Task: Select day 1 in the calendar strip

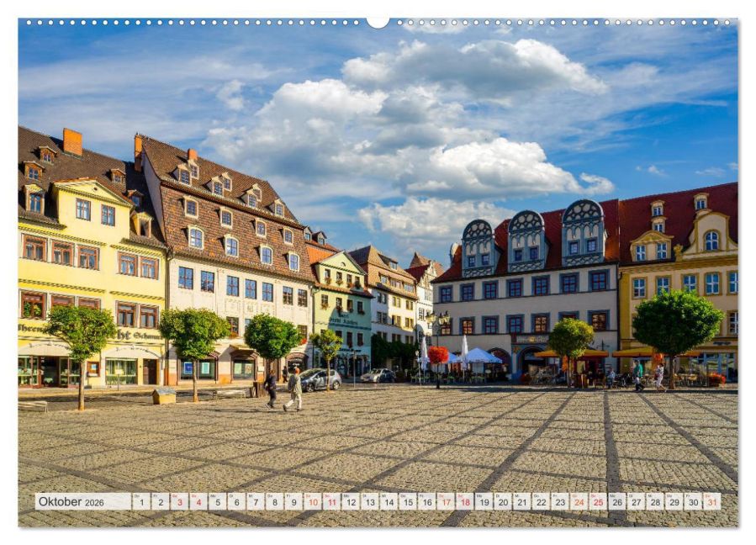Action: [141, 501]
